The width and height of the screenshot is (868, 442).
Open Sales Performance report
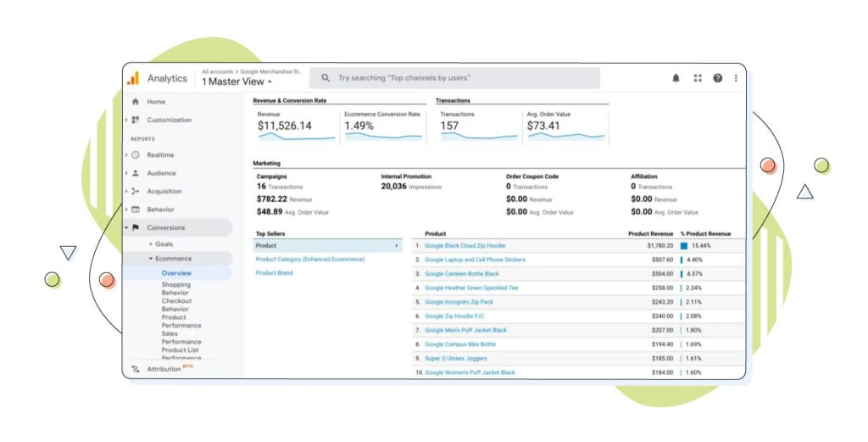181,338
